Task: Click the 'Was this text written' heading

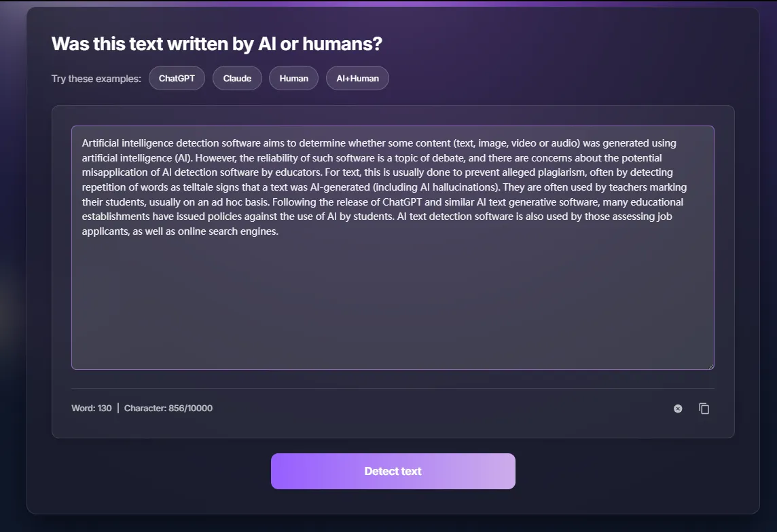Action: (x=217, y=45)
